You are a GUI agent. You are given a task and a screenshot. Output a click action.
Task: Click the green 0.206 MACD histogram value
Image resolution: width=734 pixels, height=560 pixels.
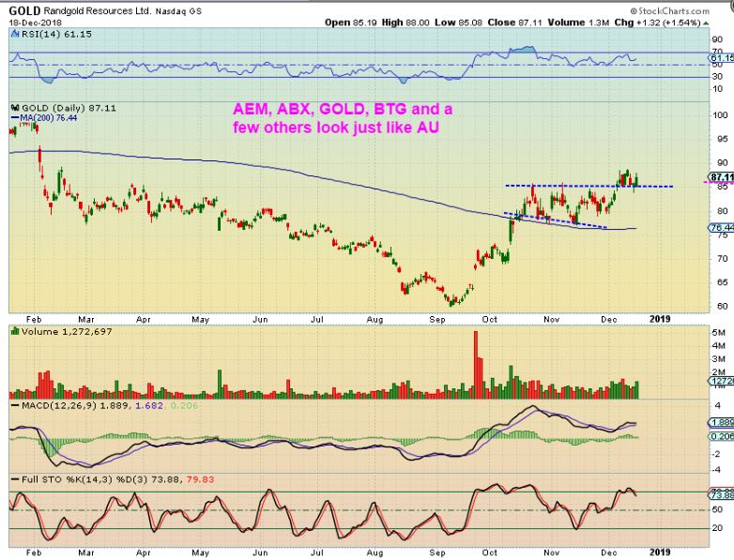click(x=184, y=405)
